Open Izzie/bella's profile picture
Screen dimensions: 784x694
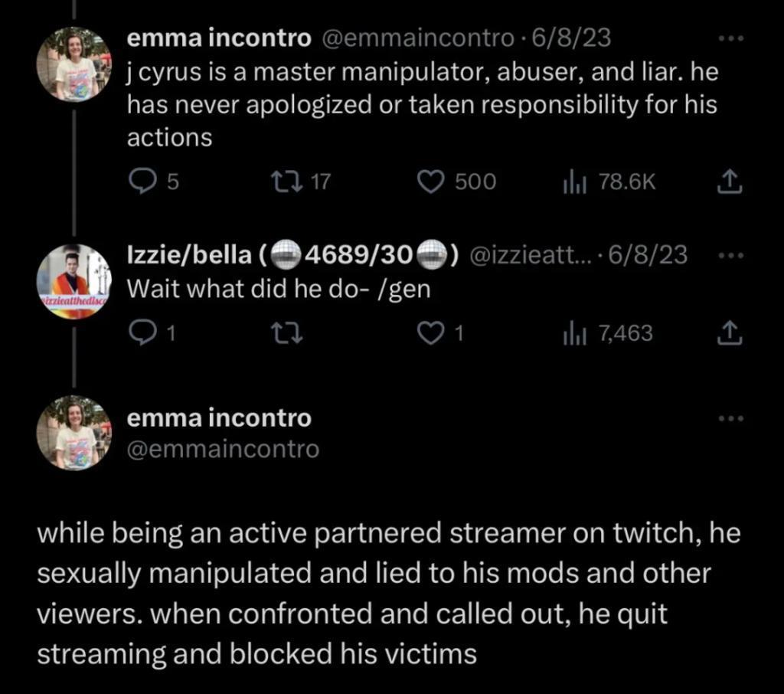(x=75, y=281)
